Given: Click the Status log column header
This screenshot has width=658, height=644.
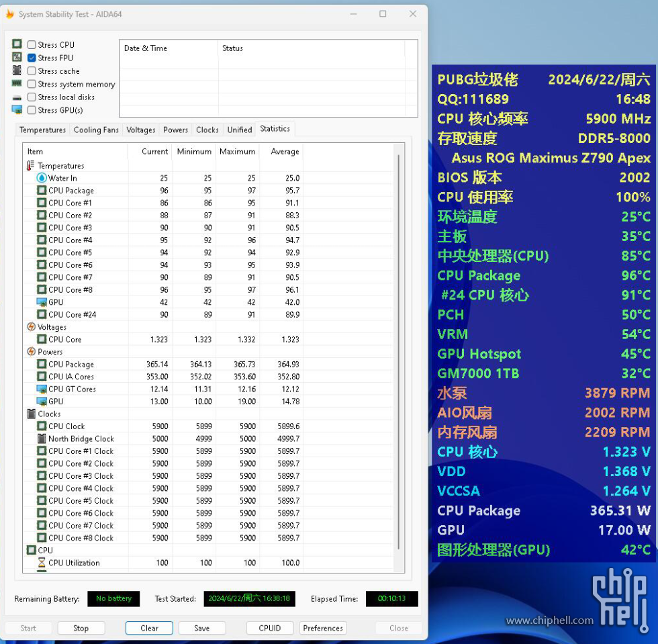Looking at the screenshot, I should point(312,48).
